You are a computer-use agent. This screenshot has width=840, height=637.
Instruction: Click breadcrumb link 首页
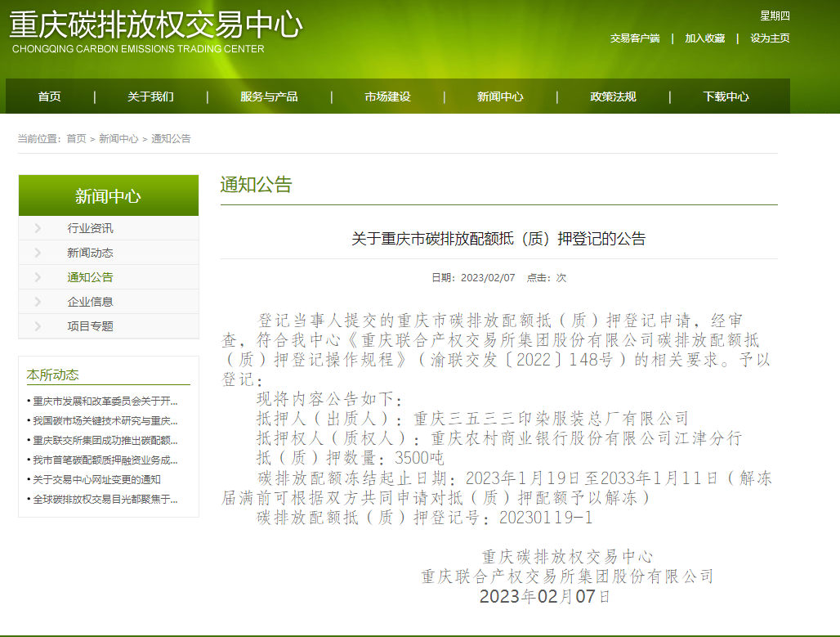point(76,138)
